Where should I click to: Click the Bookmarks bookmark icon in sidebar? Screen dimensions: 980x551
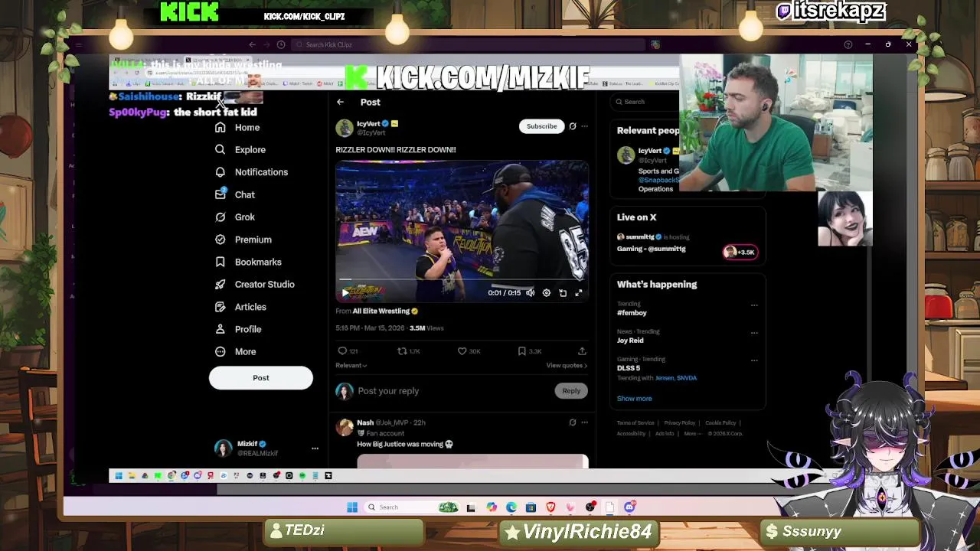pyautogui.click(x=220, y=262)
